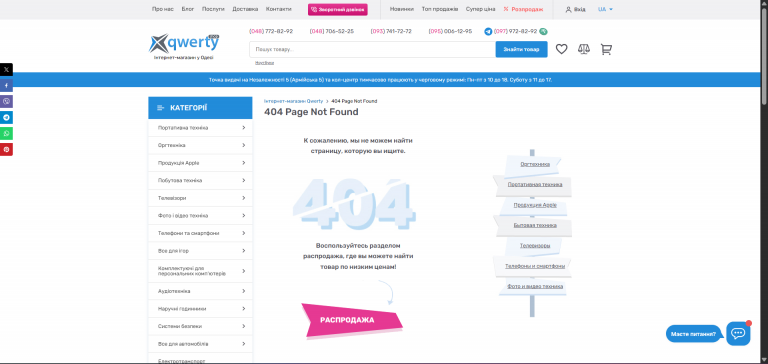768x364 pixels.
Task: Share page on Facebook sidebar icon
Action: point(6,86)
